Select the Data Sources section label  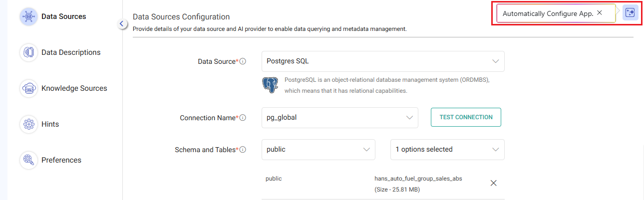[x=64, y=16]
